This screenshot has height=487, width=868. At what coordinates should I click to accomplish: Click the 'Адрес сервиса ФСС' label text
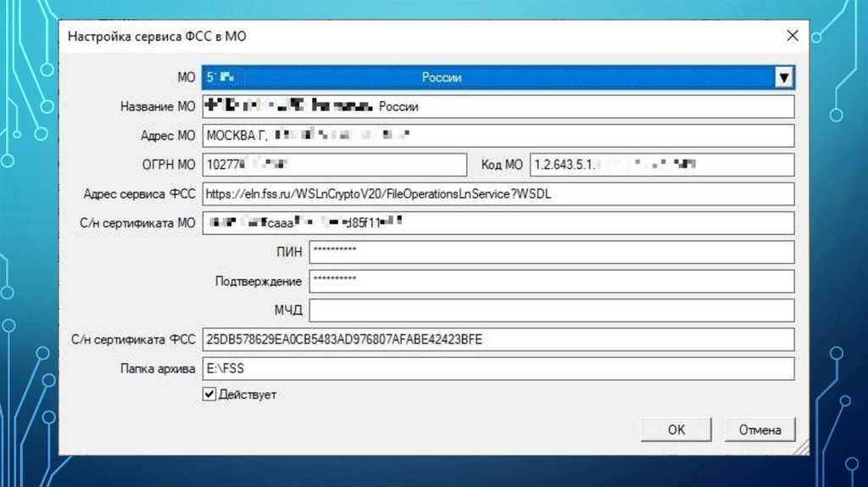pyautogui.click(x=139, y=194)
